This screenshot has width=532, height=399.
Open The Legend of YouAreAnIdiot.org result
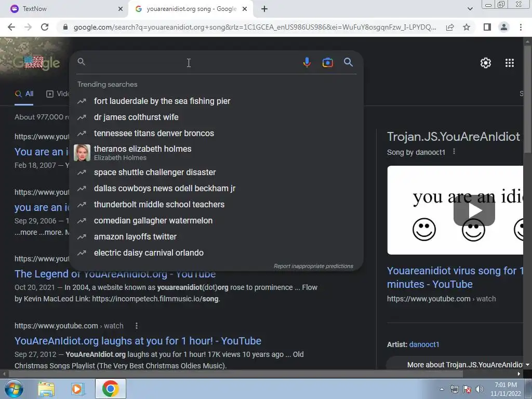click(x=115, y=274)
